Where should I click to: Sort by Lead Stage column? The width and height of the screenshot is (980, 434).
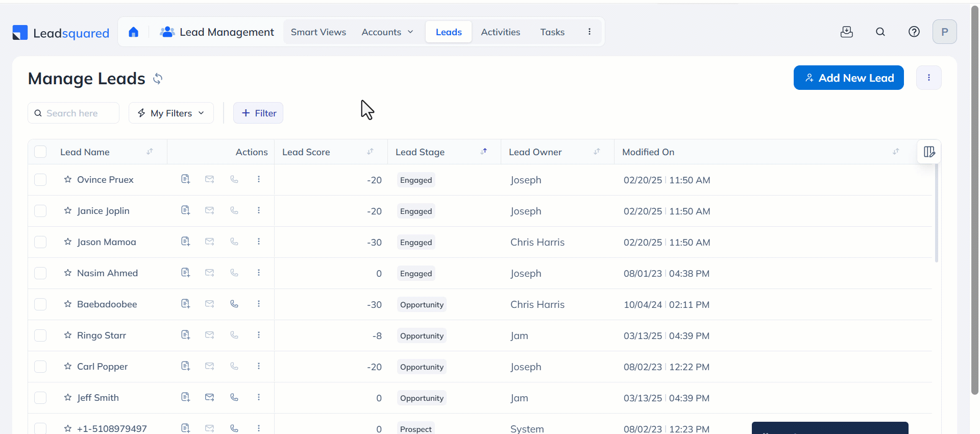[484, 152]
